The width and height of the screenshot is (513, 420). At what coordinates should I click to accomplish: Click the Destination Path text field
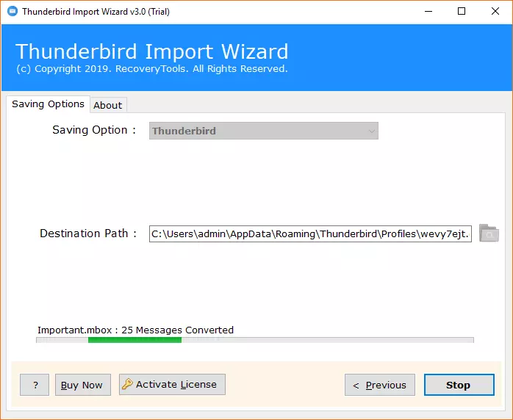310,233
